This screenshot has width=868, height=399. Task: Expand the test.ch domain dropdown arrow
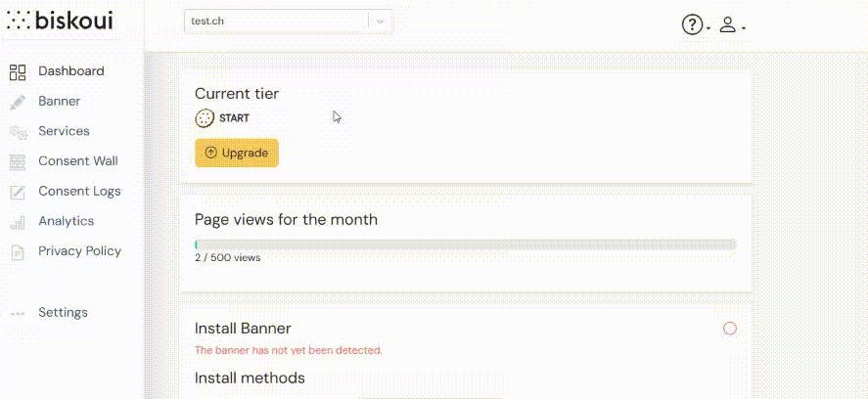point(381,21)
